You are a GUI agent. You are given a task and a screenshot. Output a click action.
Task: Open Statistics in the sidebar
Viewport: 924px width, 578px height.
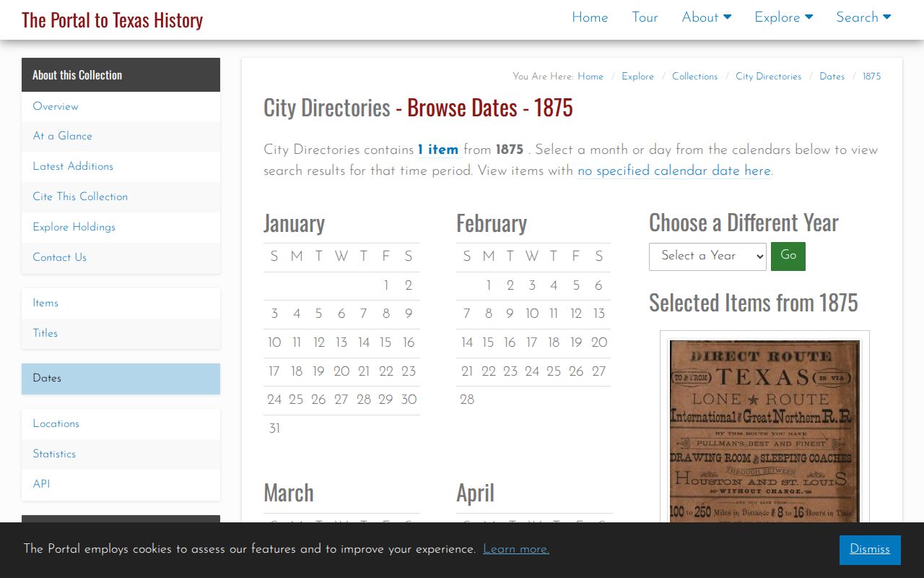(121, 454)
